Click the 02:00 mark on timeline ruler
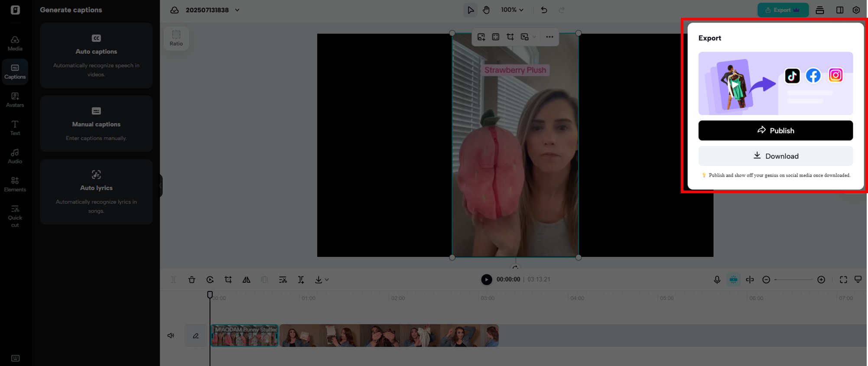 click(398, 298)
